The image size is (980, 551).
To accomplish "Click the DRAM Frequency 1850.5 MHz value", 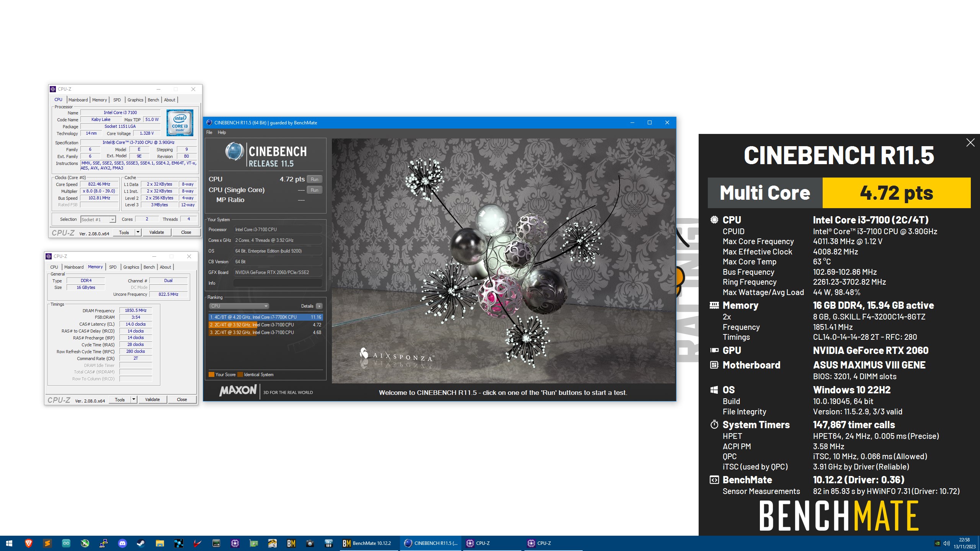I will (x=136, y=311).
